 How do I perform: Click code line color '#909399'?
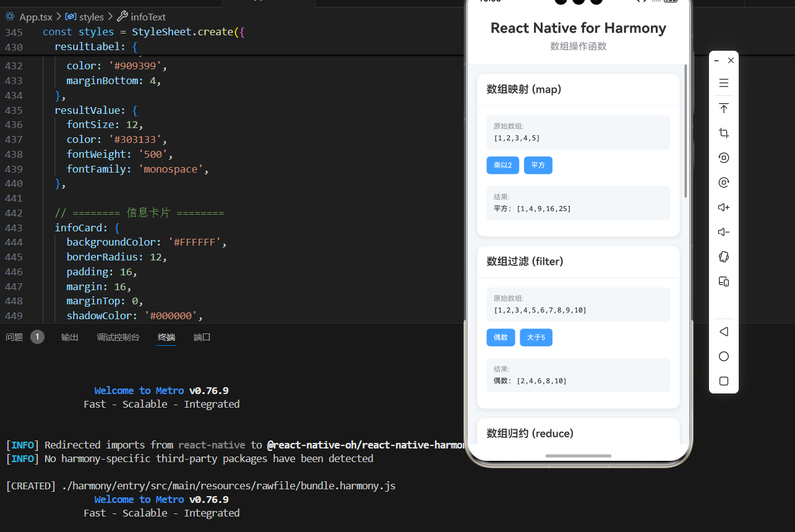(x=117, y=66)
